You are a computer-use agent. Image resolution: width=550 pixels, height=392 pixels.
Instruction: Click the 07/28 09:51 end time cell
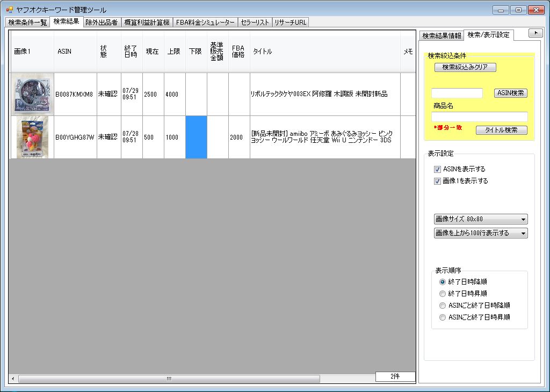(x=132, y=137)
